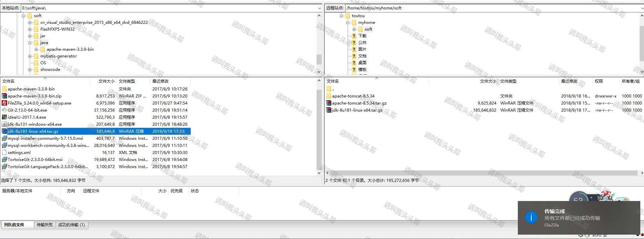
Task: Open the local site path dropdown
Action: pos(319,8)
